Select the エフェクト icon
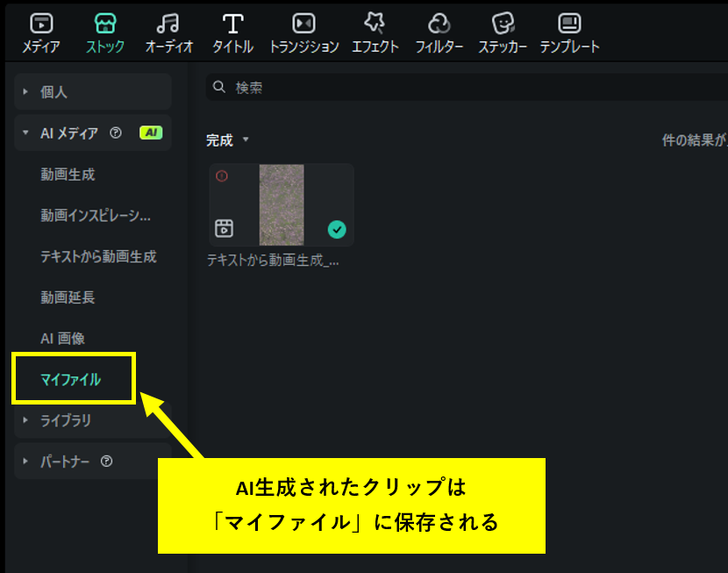The height and width of the screenshot is (573, 728). pos(375,24)
